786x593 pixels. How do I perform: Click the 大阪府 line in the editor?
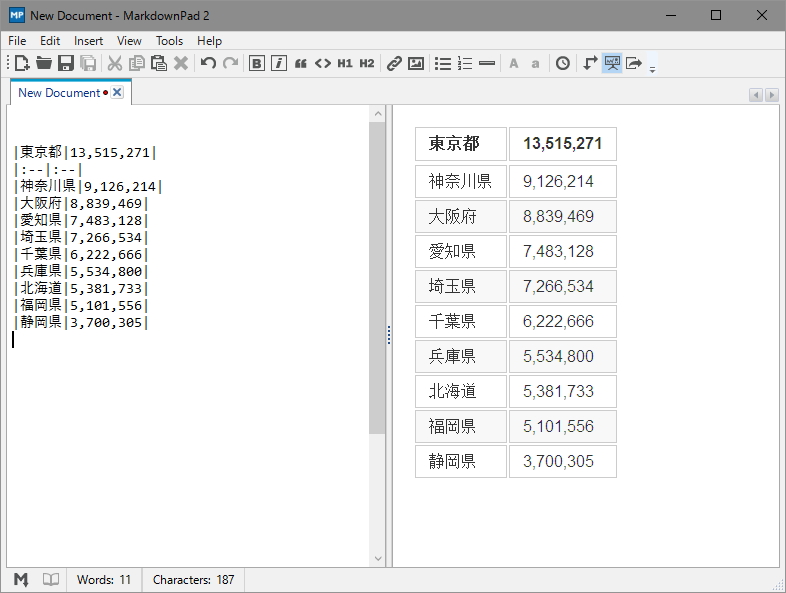(x=81, y=204)
